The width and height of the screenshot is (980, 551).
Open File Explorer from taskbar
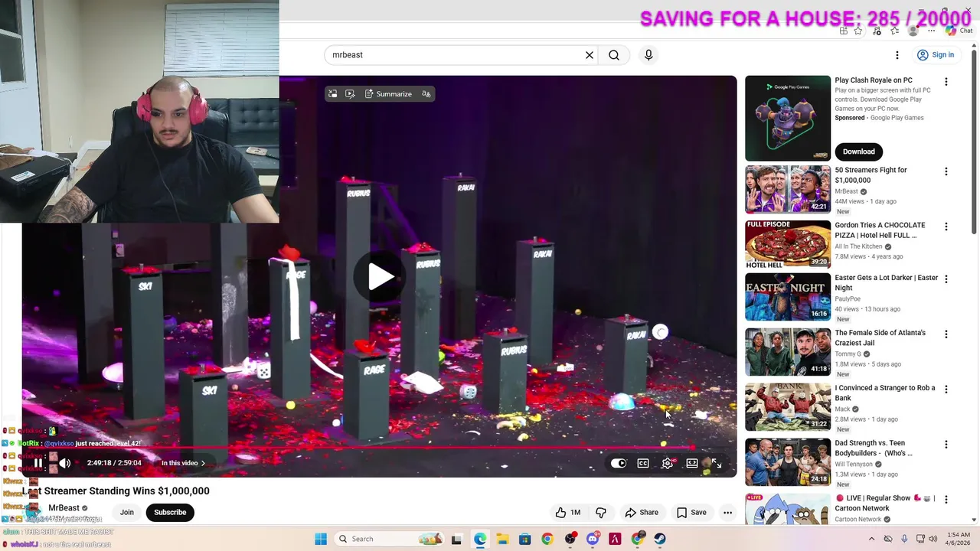click(x=502, y=539)
